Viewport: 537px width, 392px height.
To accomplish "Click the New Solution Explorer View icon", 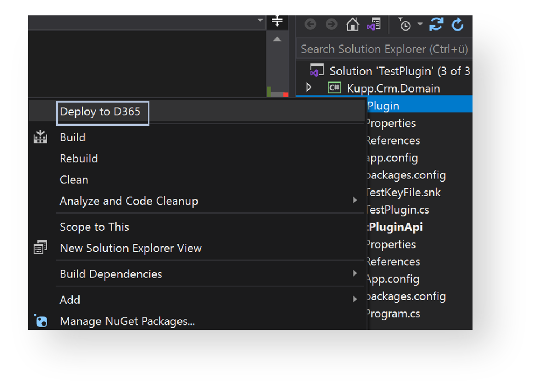I will coord(40,247).
